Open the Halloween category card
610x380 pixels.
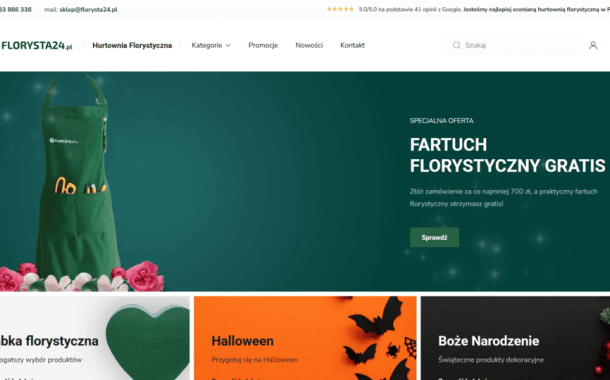pyautogui.click(x=305, y=338)
